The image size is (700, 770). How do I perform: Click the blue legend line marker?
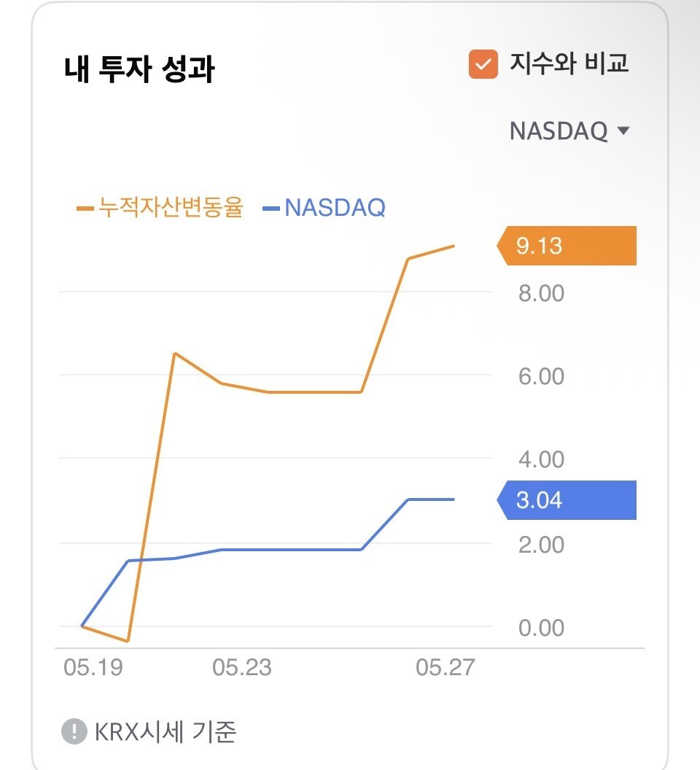pyautogui.click(x=271, y=209)
